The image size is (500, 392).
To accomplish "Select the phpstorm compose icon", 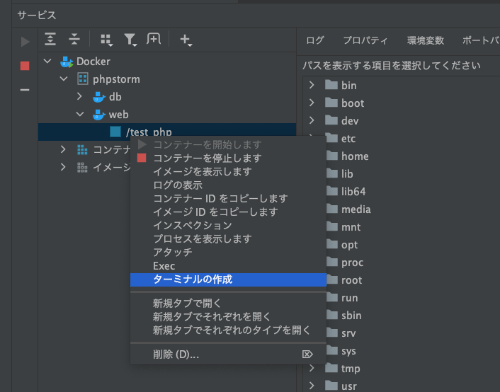I will click(x=83, y=79).
